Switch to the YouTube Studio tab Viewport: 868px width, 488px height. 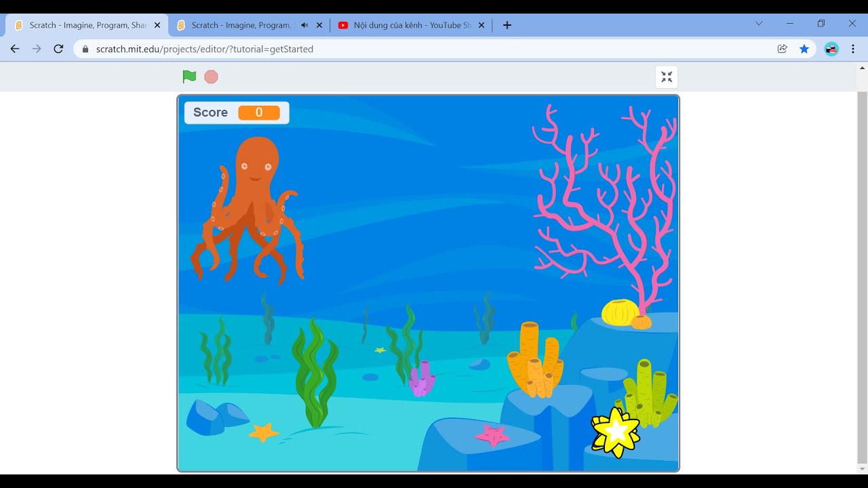coord(412,25)
